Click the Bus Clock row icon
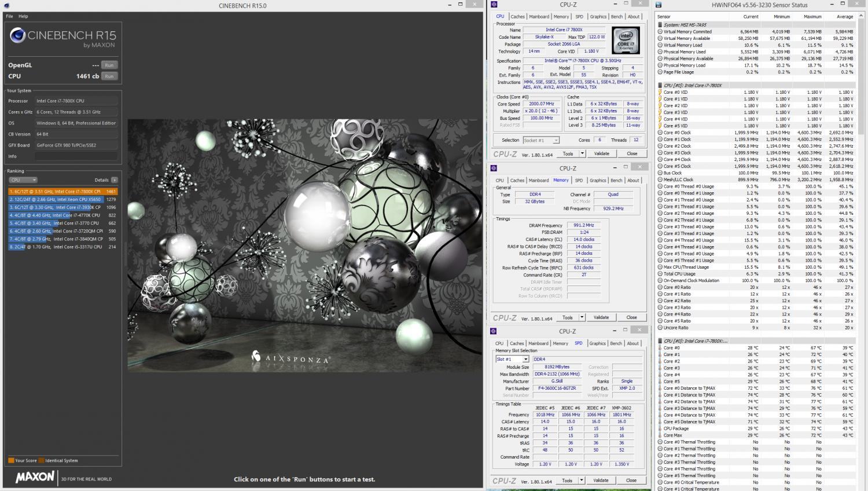The image size is (868, 491). pos(660,173)
